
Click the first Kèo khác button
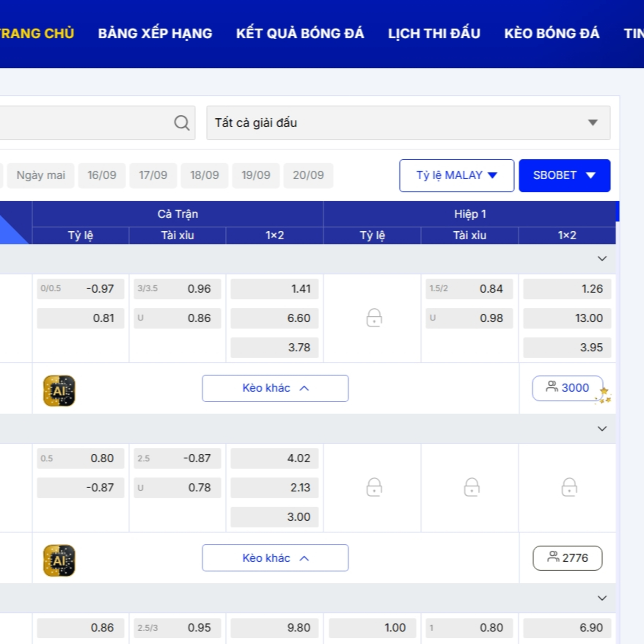pos(275,388)
